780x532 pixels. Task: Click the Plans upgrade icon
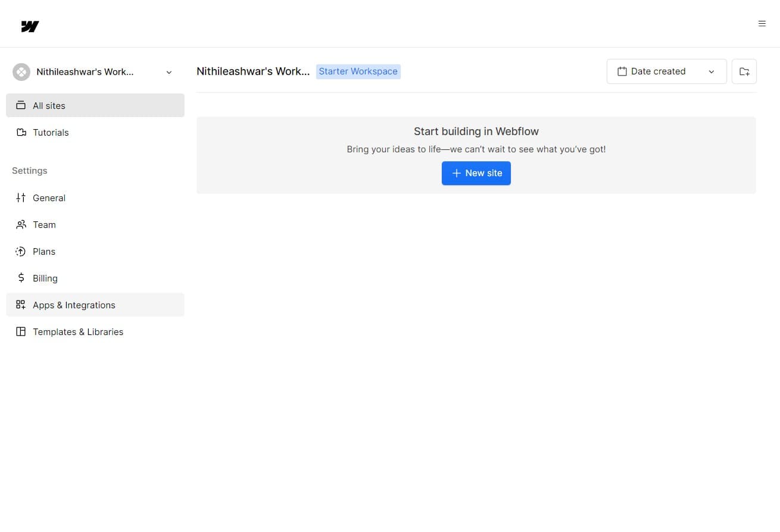click(x=20, y=251)
